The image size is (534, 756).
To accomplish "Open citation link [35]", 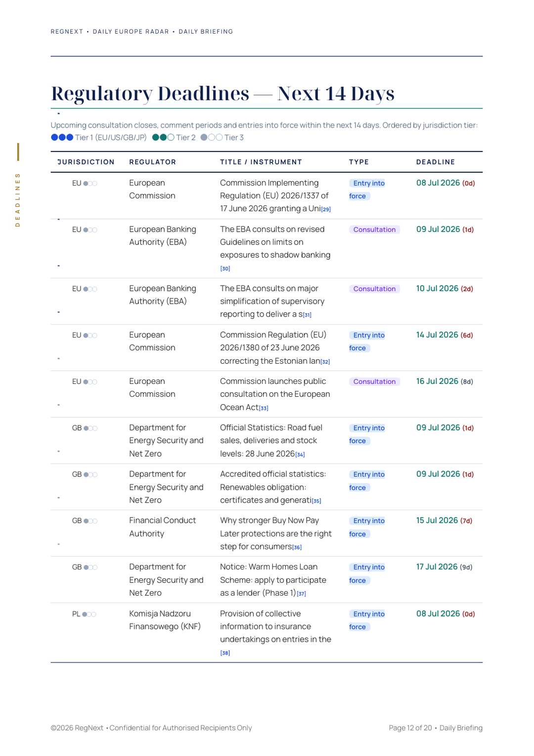I will pyautogui.click(x=316, y=501).
